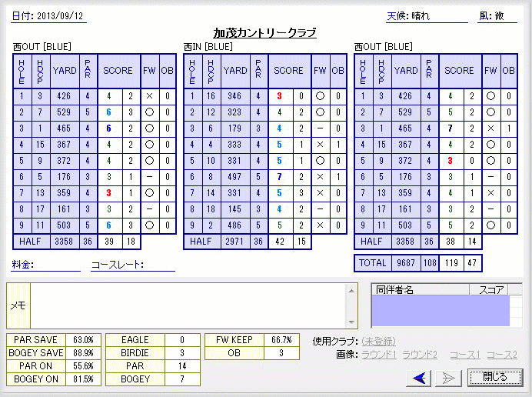The height and width of the screenshot is (397, 532).
Task: Go to next round with grey arrow
Action: (x=449, y=378)
